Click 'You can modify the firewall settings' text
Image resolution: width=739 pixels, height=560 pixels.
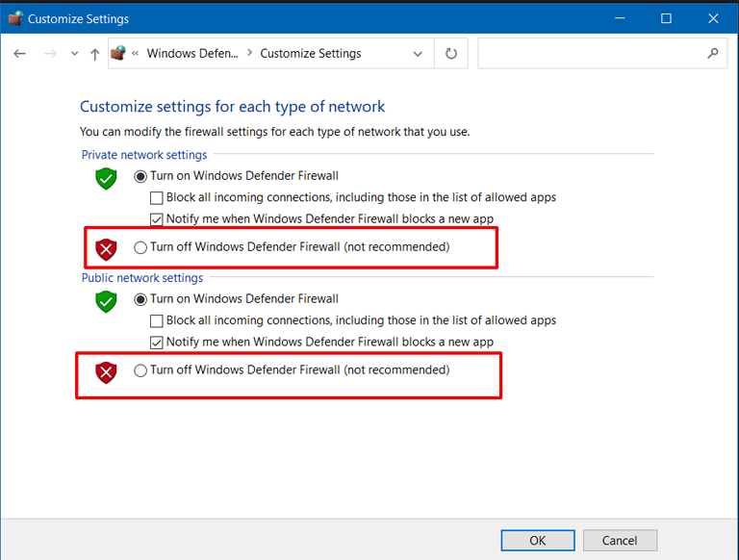[x=275, y=132]
